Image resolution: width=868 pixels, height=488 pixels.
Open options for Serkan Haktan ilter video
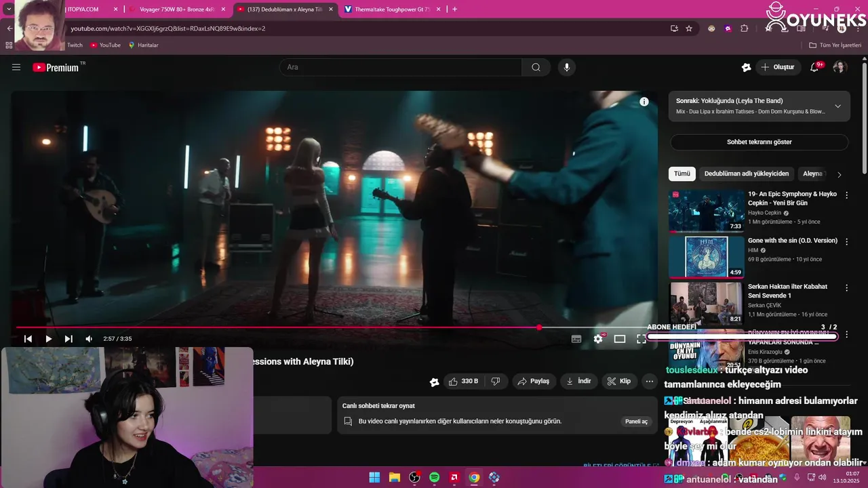846,287
